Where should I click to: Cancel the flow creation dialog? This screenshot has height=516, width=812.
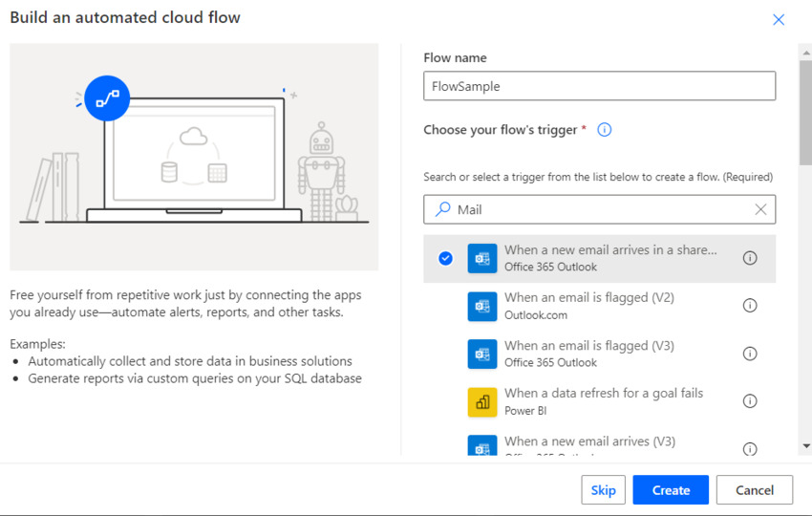[754, 490]
